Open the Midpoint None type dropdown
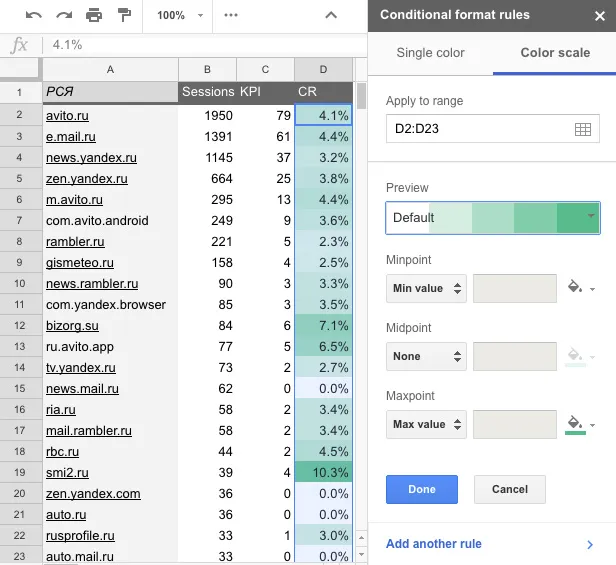The width and height of the screenshot is (616, 565). [426, 356]
